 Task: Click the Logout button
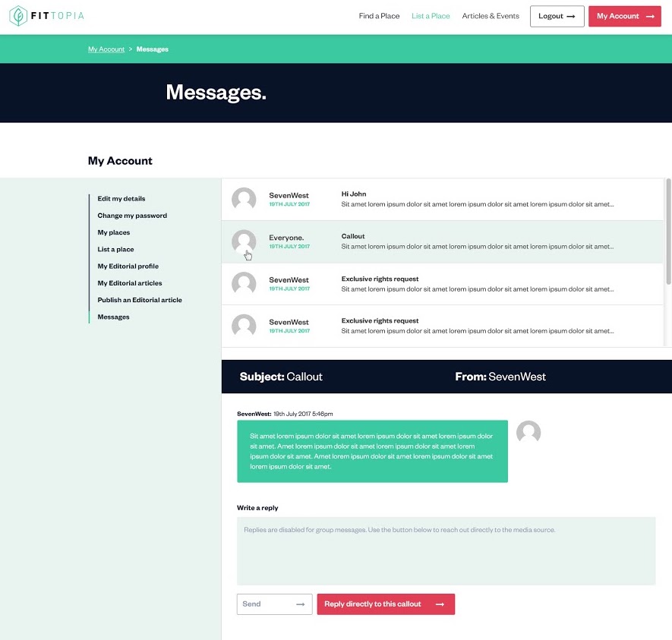(x=557, y=16)
